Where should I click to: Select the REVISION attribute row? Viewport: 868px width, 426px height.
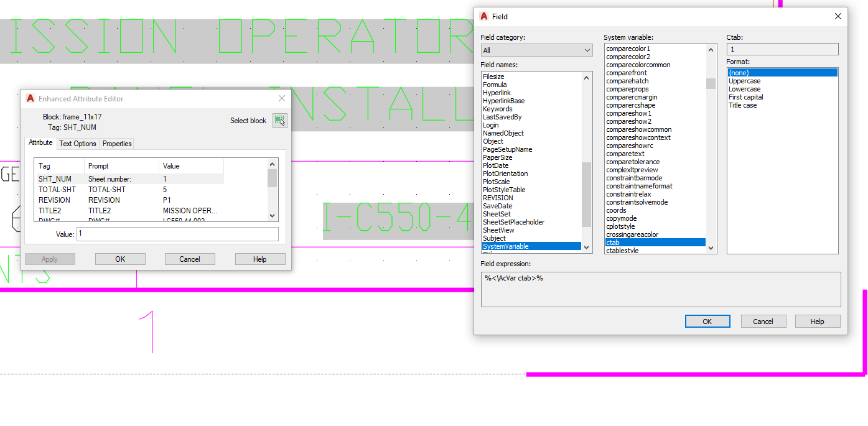[57, 200]
